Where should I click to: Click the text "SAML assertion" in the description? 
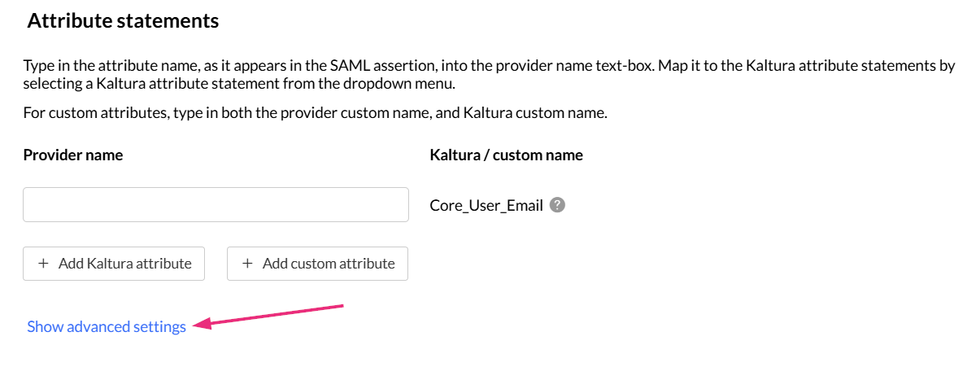click(406, 66)
